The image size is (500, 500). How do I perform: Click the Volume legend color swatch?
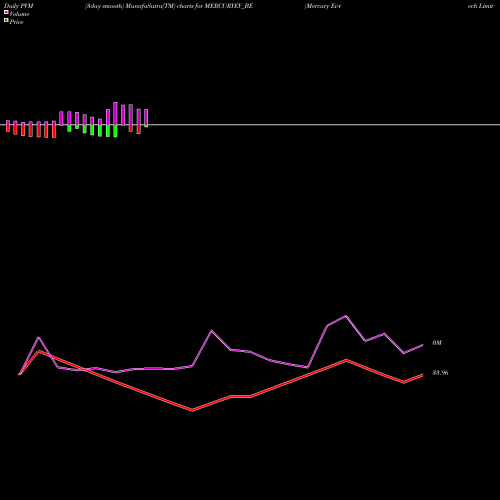[6, 12]
